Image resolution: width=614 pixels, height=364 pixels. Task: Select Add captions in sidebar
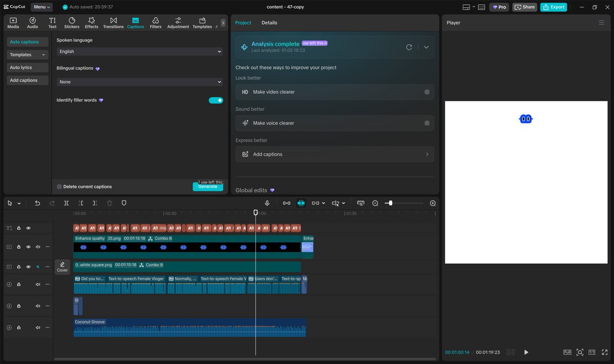pos(28,80)
